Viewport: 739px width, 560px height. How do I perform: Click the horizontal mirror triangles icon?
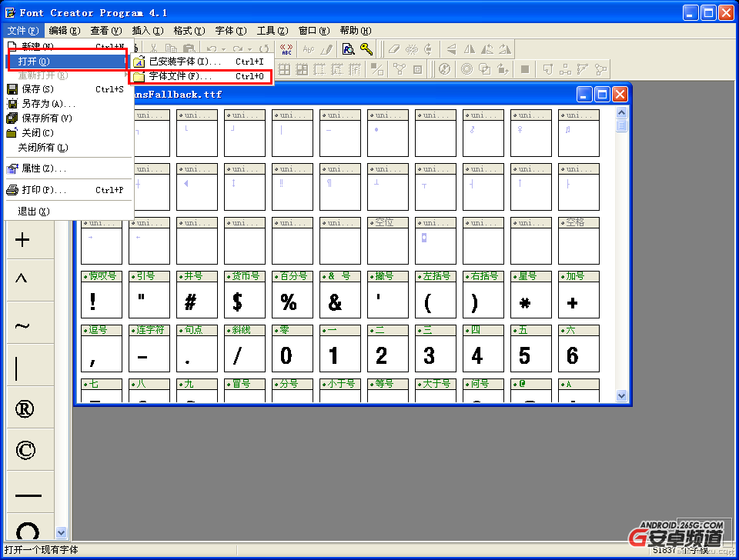click(470, 49)
